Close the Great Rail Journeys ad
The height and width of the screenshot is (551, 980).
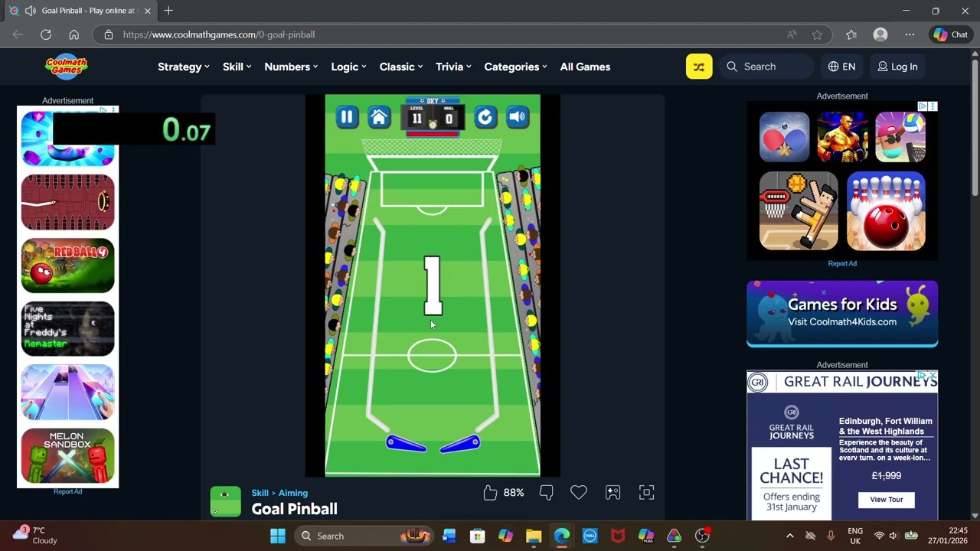(932, 376)
